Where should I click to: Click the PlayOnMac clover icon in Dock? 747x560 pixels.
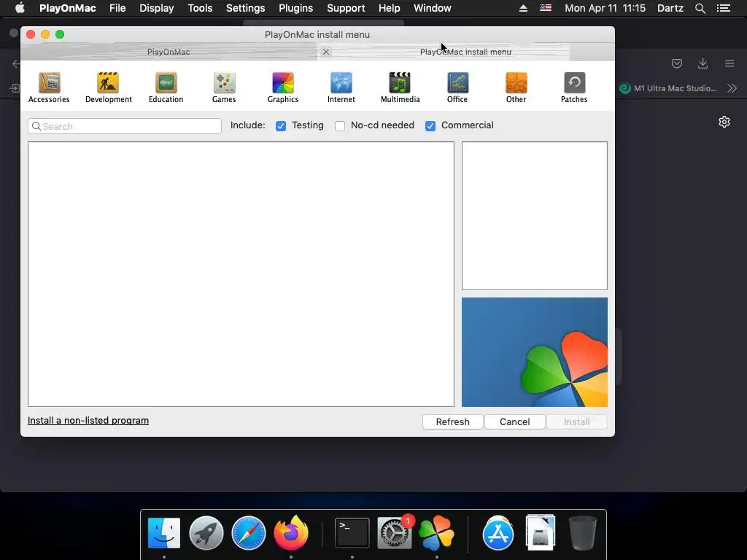tap(436, 533)
